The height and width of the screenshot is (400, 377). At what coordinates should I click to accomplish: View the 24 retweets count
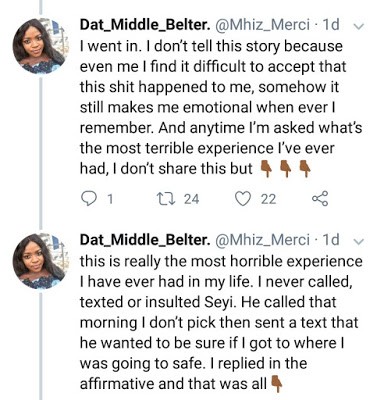click(x=192, y=199)
